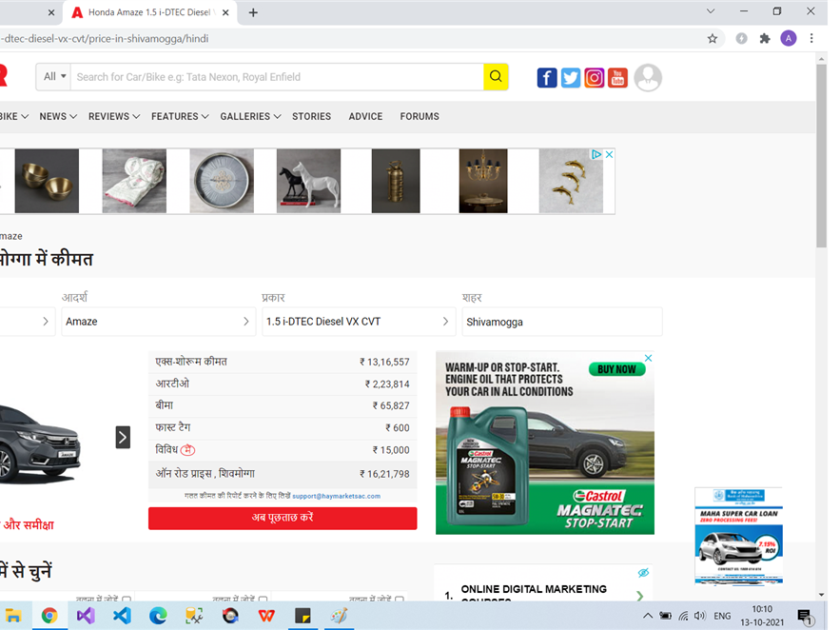840x630 pixels.
Task: Click the next car image arrow
Action: click(123, 437)
